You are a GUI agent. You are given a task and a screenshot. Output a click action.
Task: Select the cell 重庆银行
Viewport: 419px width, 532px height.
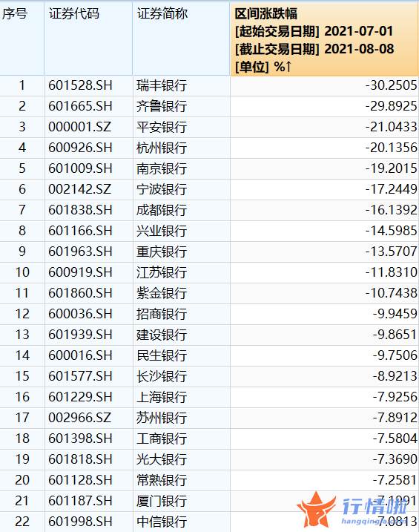182,252
